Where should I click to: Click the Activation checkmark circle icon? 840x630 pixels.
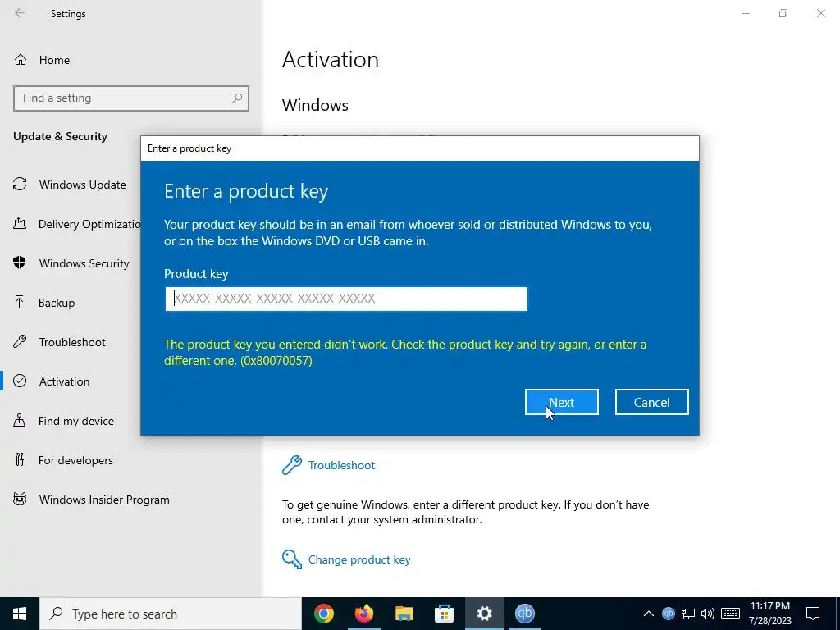[x=20, y=381]
